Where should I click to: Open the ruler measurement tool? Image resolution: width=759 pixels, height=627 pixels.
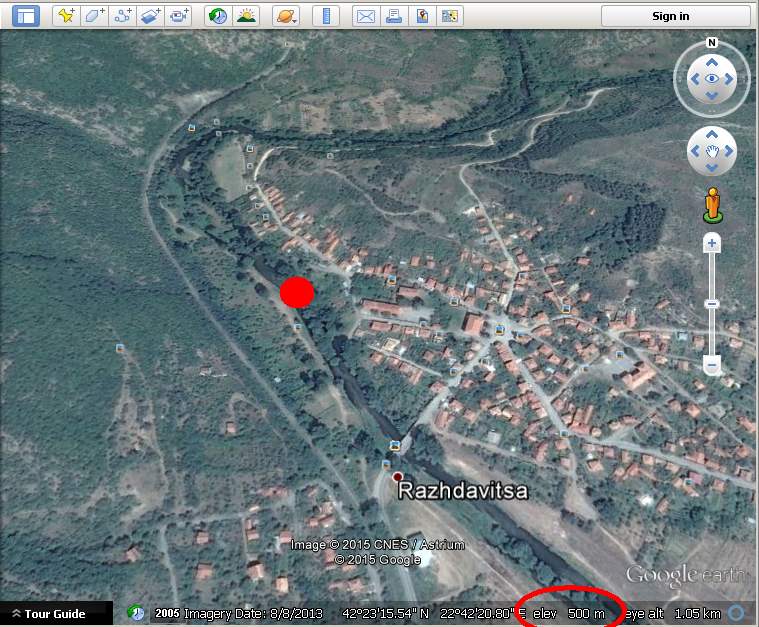[x=326, y=16]
